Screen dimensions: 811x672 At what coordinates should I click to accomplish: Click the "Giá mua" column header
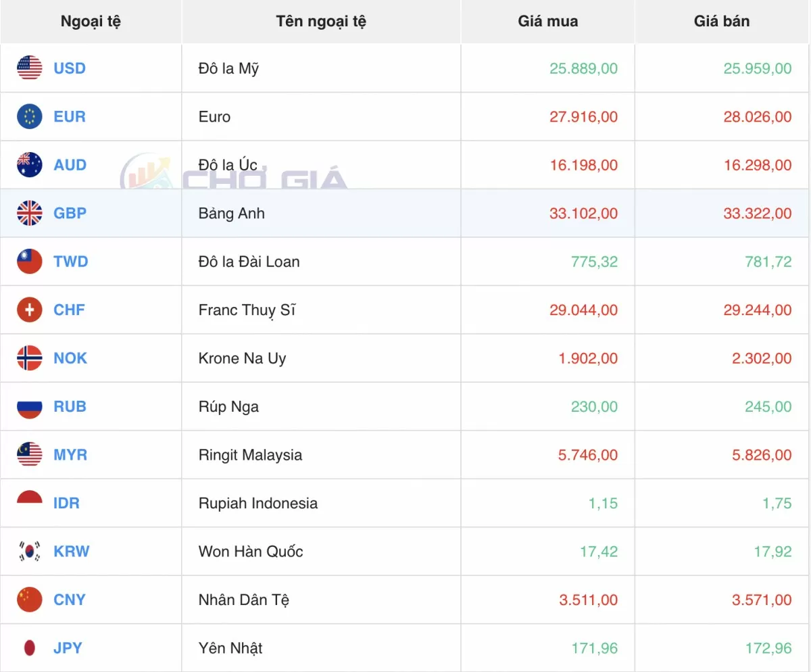547,22
